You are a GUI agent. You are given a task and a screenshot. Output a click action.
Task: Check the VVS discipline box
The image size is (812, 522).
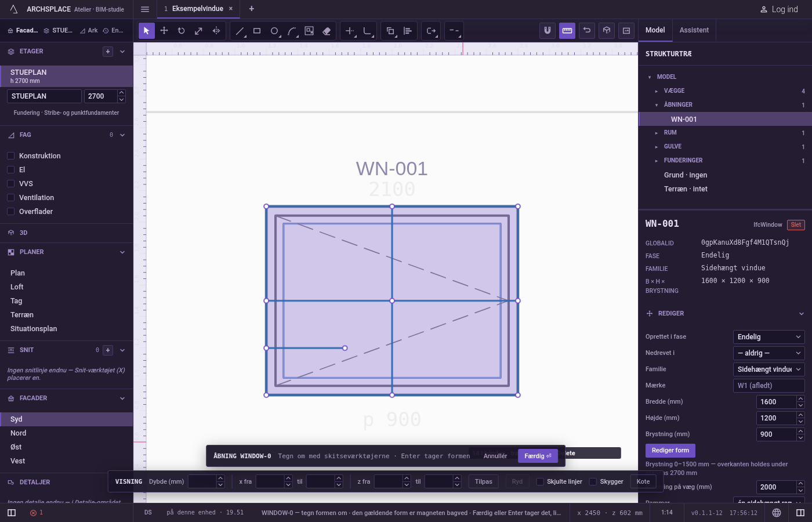10,183
